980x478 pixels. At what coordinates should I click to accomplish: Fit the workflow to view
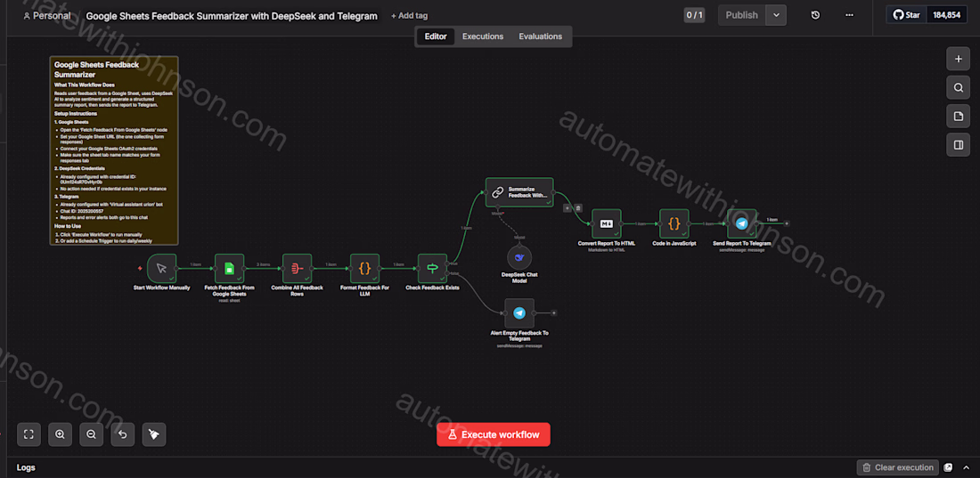pyautogui.click(x=29, y=434)
